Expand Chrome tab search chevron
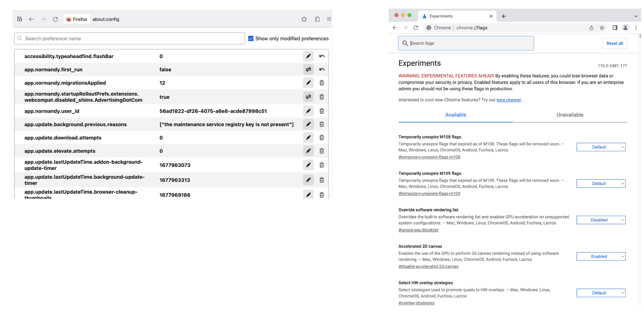 coord(636,16)
